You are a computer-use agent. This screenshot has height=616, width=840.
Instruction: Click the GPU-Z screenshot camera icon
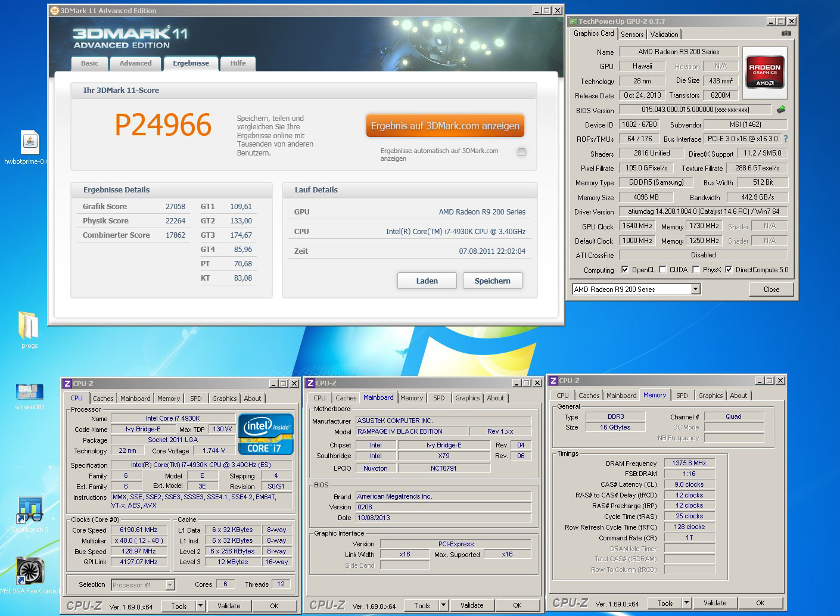[x=786, y=33]
